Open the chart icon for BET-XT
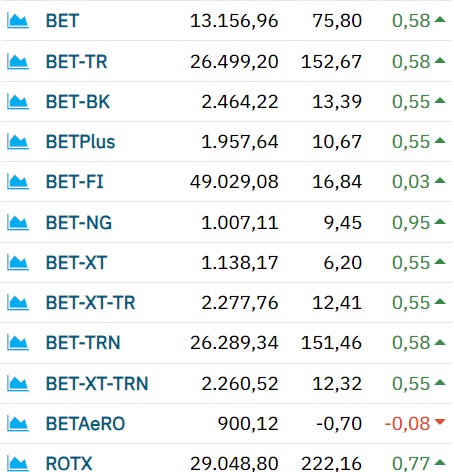The height and width of the screenshot is (472, 454). click(18, 263)
